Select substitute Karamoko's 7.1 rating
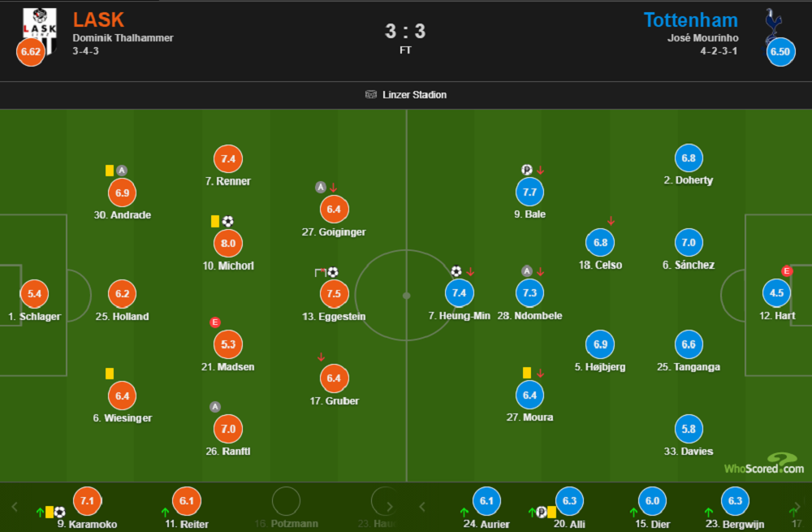Screen dimensions: 812x532 point(87,501)
